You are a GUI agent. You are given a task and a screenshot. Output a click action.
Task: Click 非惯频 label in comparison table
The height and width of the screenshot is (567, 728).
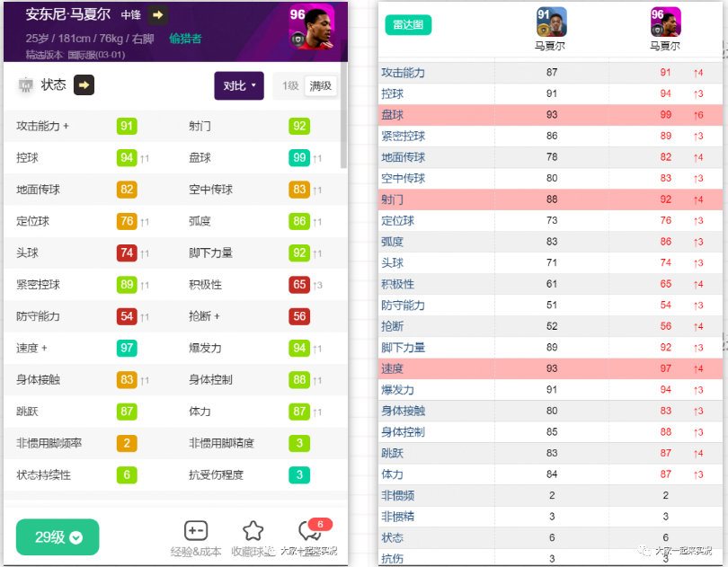pyautogui.click(x=397, y=495)
